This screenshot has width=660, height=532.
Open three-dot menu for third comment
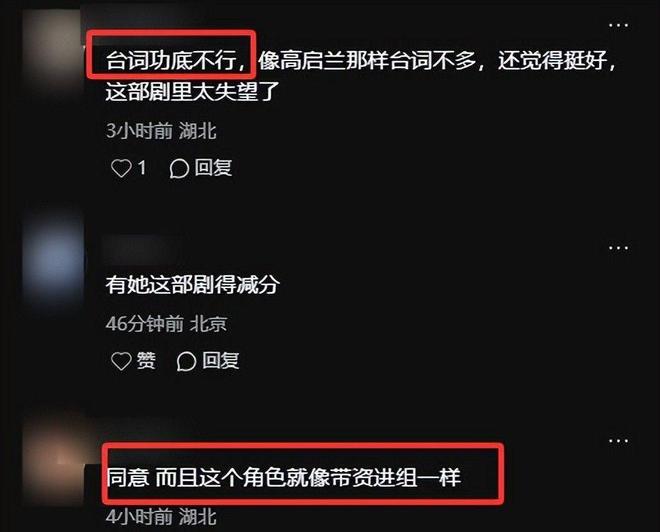point(618,441)
